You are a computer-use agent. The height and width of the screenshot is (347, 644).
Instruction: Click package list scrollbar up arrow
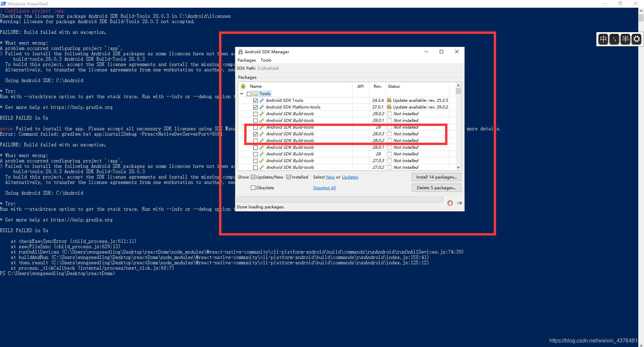[458, 85]
